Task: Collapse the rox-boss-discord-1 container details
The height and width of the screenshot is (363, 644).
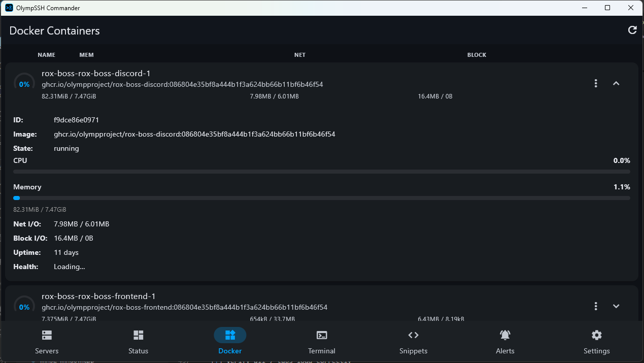Action: tap(616, 83)
